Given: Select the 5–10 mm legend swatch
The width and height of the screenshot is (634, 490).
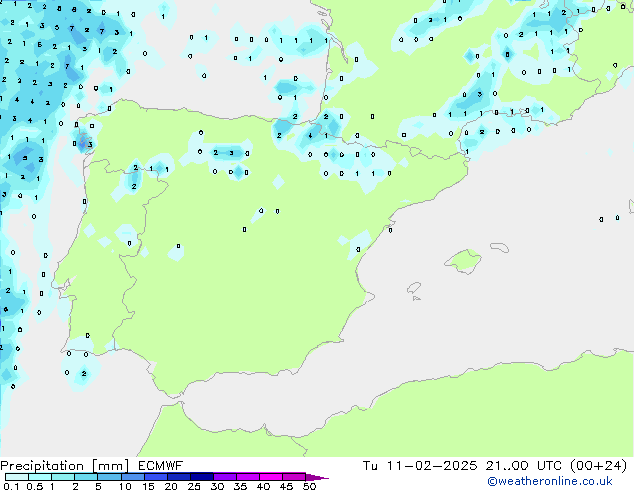Looking at the screenshot, I should tap(109, 477).
